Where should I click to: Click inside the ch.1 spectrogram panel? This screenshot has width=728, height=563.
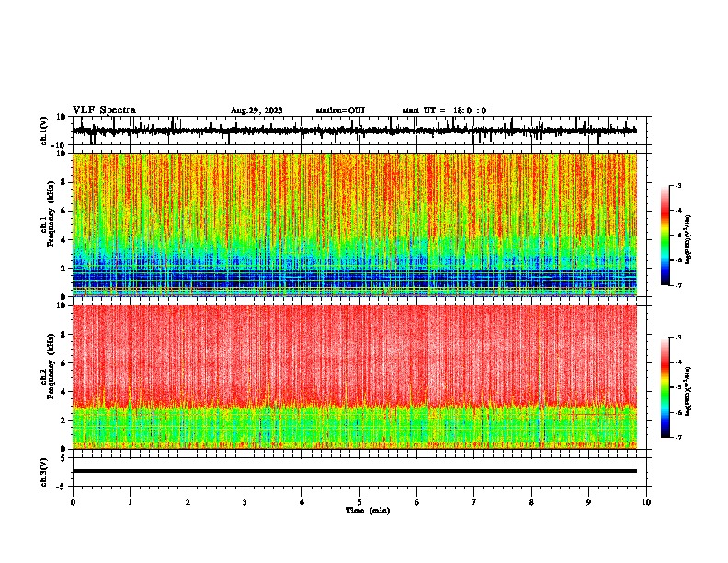click(x=355, y=224)
